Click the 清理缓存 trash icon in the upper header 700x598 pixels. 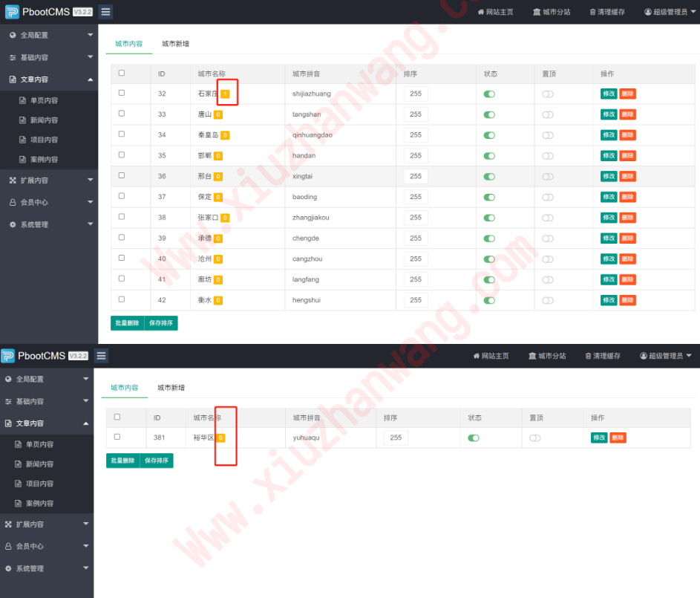(x=592, y=12)
